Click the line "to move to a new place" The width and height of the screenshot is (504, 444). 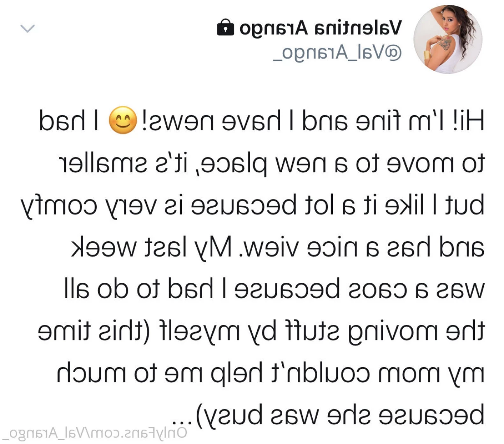point(273,164)
